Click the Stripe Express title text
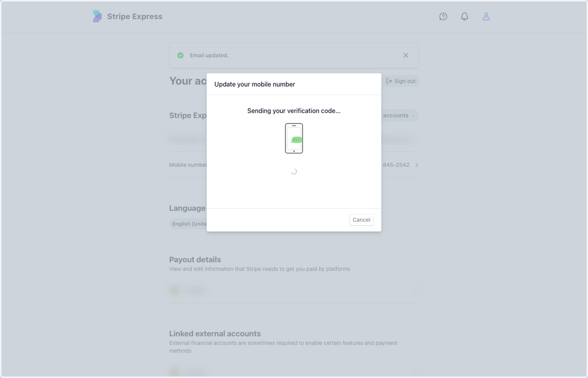The height and width of the screenshot is (378, 588). pos(135,16)
